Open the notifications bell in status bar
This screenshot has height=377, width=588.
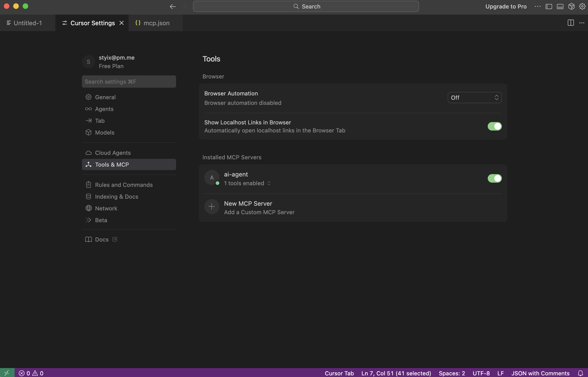pos(580,373)
